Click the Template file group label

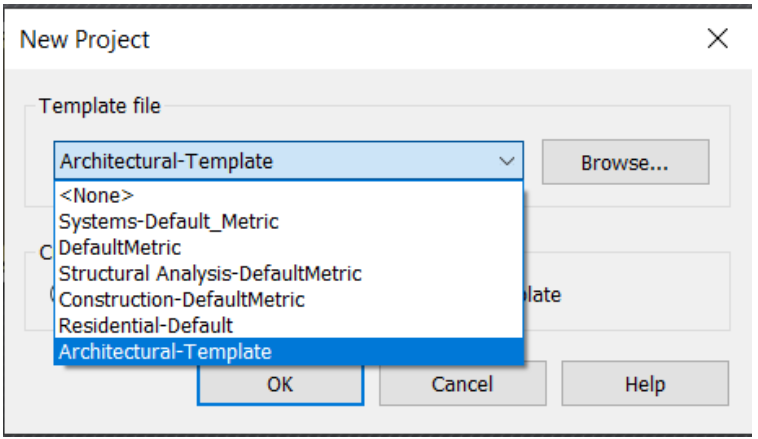tap(100, 106)
